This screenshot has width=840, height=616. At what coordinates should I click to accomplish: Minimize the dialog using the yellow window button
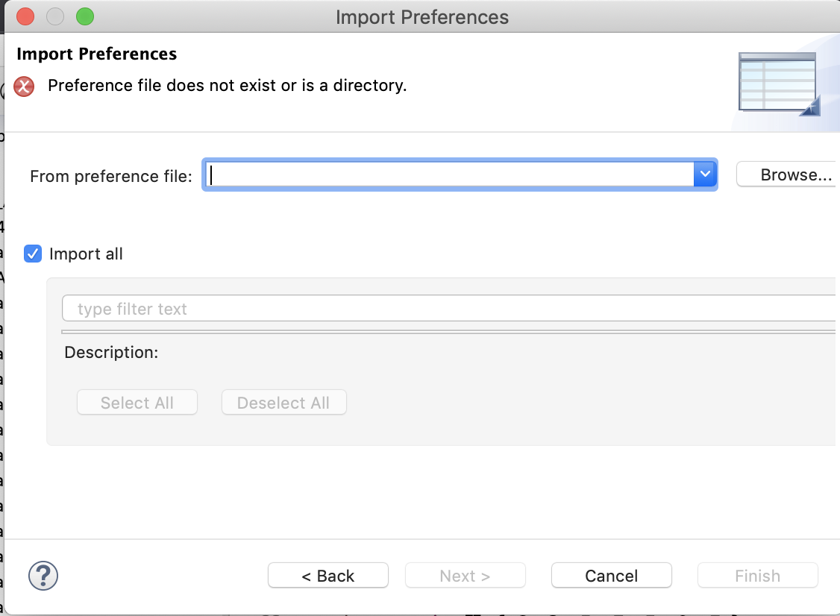(54, 16)
